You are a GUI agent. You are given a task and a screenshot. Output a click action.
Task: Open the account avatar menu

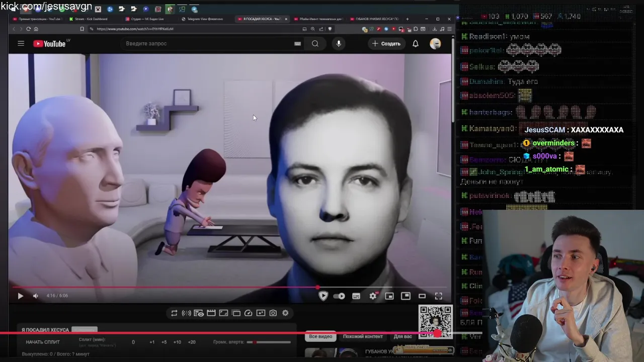click(435, 44)
